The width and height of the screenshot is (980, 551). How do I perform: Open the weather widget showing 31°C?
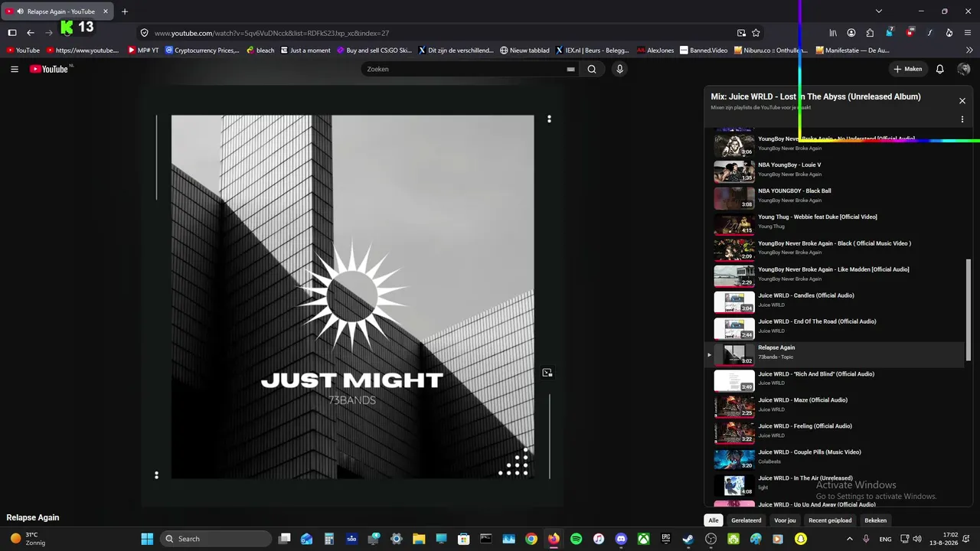click(28, 539)
